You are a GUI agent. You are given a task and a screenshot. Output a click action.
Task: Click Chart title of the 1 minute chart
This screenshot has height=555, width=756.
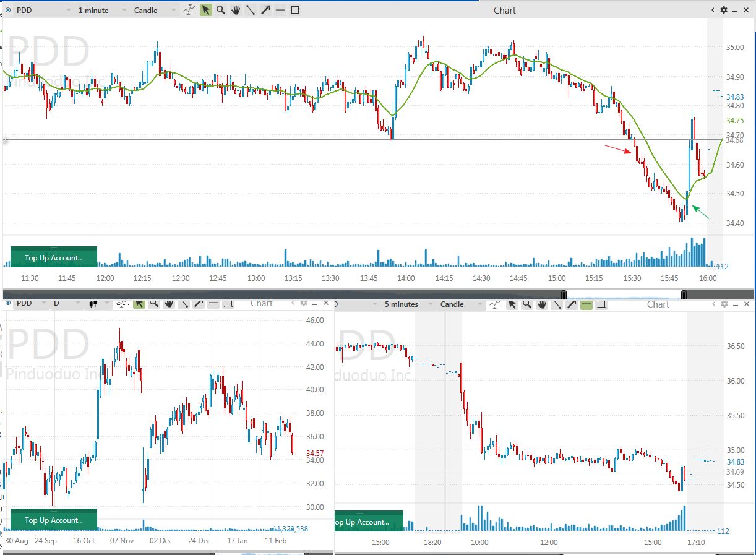[x=505, y=10]
